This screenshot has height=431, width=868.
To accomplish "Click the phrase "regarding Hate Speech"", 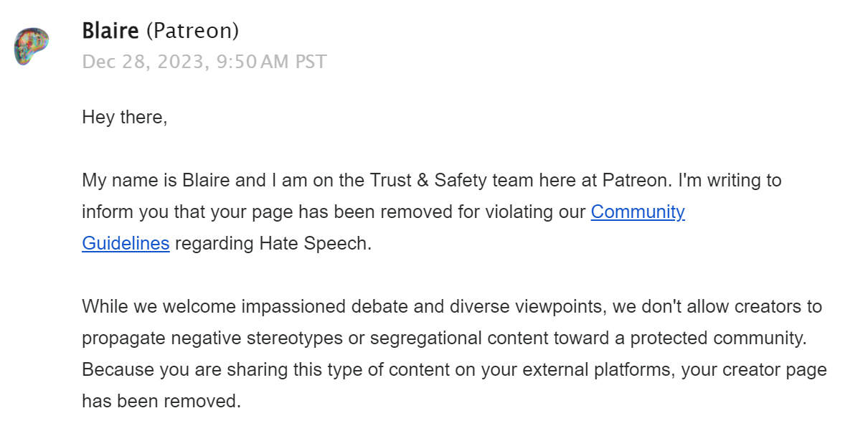I will click(x=273, y=244).
